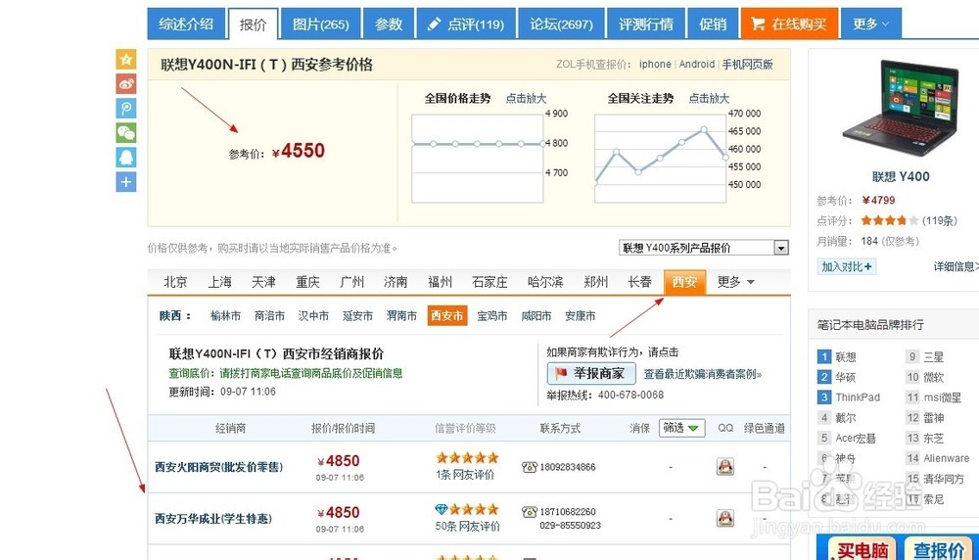Screen dimensions: 979x560
Task: Open the 参数 tab
Action: pos(389,23)
